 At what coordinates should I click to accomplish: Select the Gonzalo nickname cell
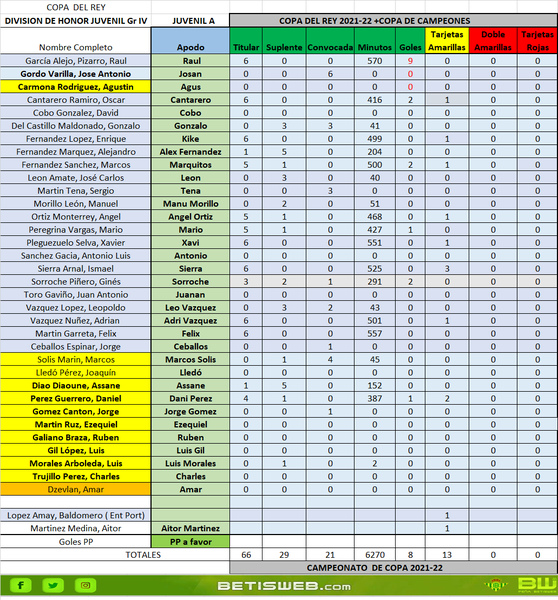click(190, 126)
